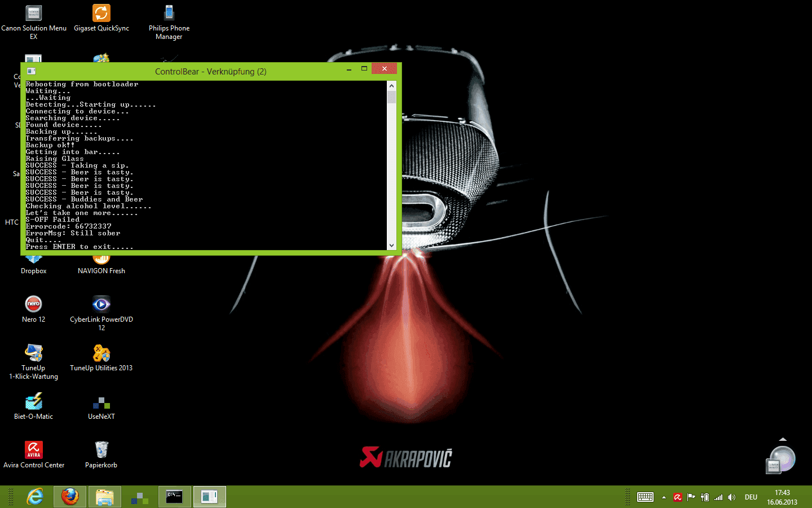Click 'Rebooting from bootloader' console line

click(x=82, y=84)
